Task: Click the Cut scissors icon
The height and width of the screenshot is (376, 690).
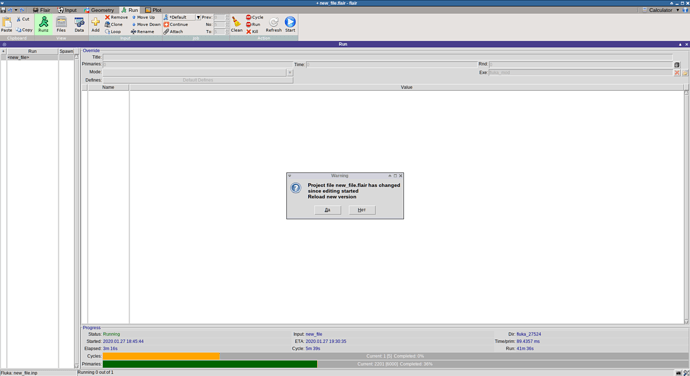Action: coord(18,19)
